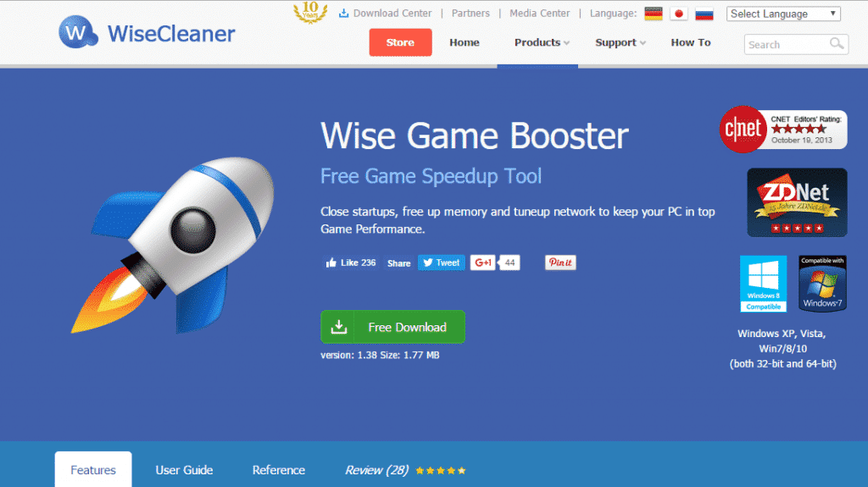868x487 pixels.
Task: Expand the Support menu
Action: coord(620,42)
